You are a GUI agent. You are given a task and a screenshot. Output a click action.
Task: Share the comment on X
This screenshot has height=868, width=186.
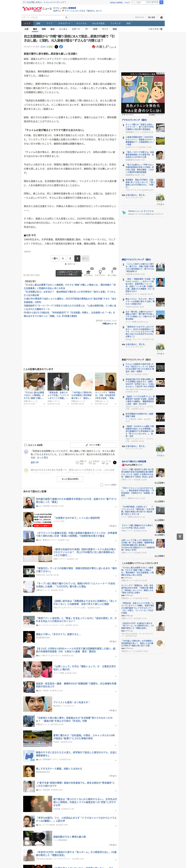pos(114,463)
